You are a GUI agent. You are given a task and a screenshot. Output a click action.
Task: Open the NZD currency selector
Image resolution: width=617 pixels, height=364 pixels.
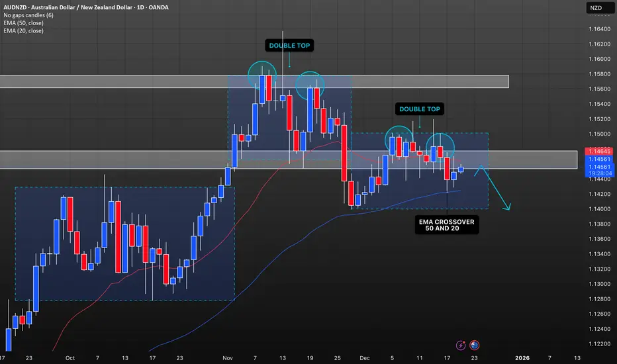[x=600, y=8]
